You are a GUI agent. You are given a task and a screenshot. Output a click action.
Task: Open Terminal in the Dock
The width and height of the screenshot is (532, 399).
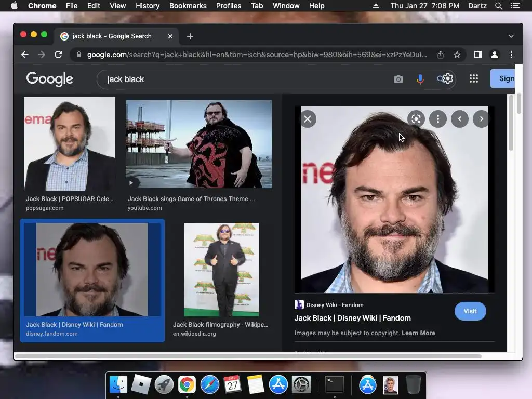335,385
